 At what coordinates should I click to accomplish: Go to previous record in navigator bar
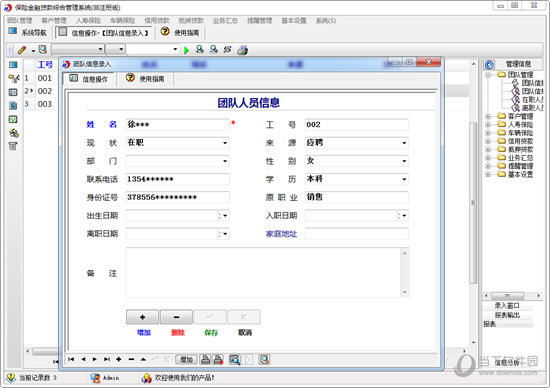click(83, 359)
